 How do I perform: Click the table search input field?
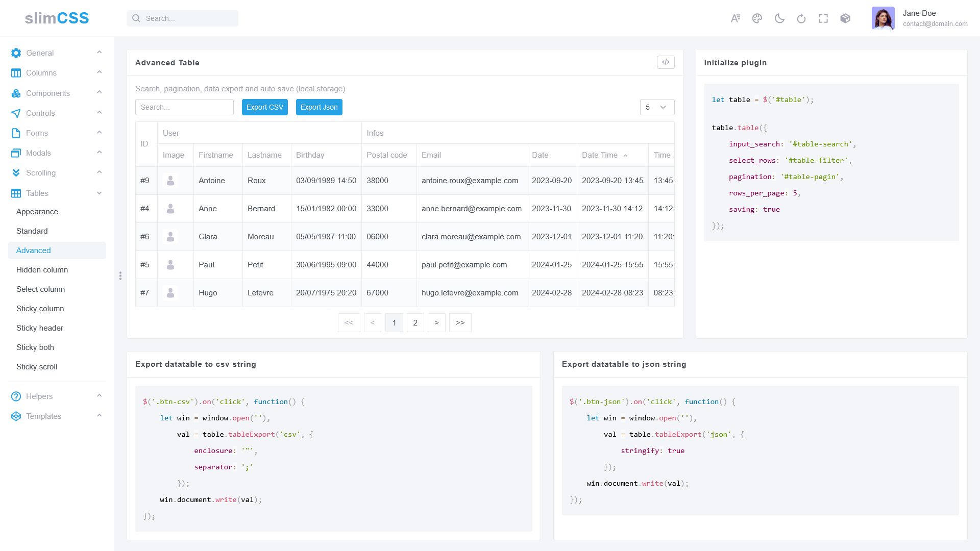click(x=184, y=107)
